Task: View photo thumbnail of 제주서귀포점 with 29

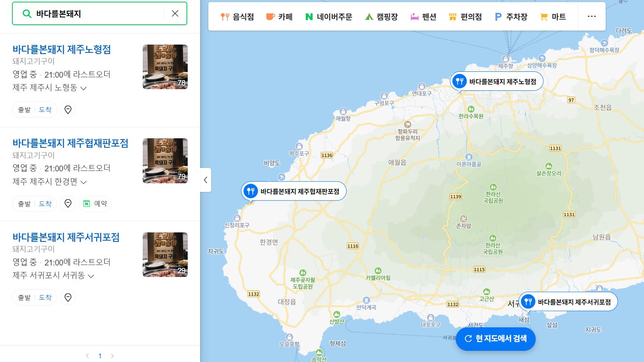Action: click(x=165, y=255)
